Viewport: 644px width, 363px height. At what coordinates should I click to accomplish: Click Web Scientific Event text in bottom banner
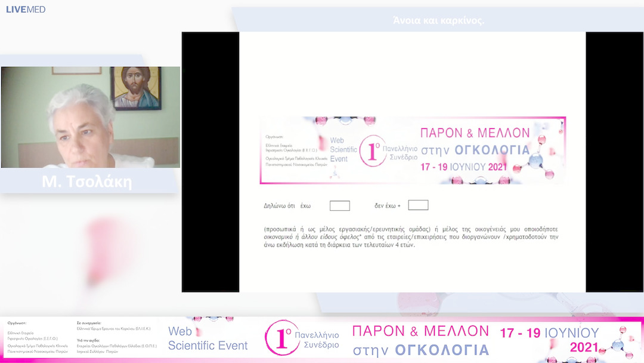[208, 339]
